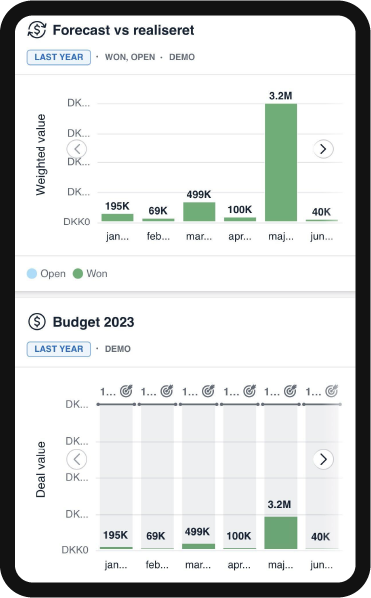Show previous months in Forecast chart

77,149
